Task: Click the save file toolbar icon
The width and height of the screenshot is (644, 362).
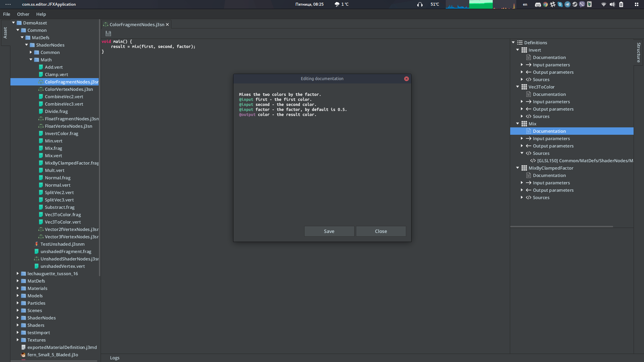Action: (x=108, y=34)
